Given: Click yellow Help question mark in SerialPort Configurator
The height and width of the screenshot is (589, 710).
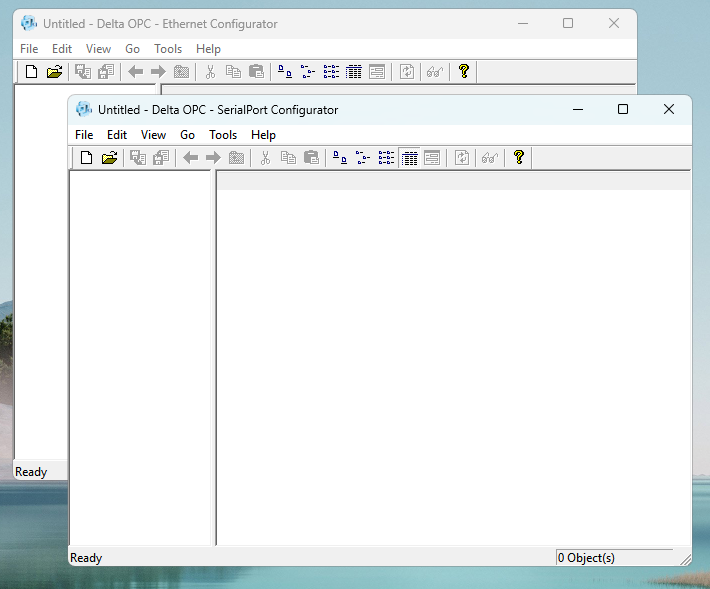Looking at the screenshot, I should 519,157.
